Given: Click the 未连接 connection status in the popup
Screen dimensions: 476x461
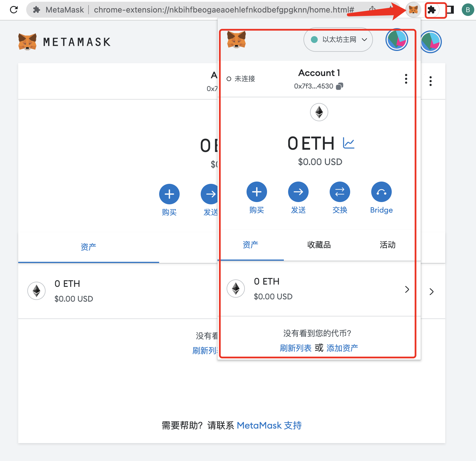Looking at the screenshot, I should [x=241, y=79].
